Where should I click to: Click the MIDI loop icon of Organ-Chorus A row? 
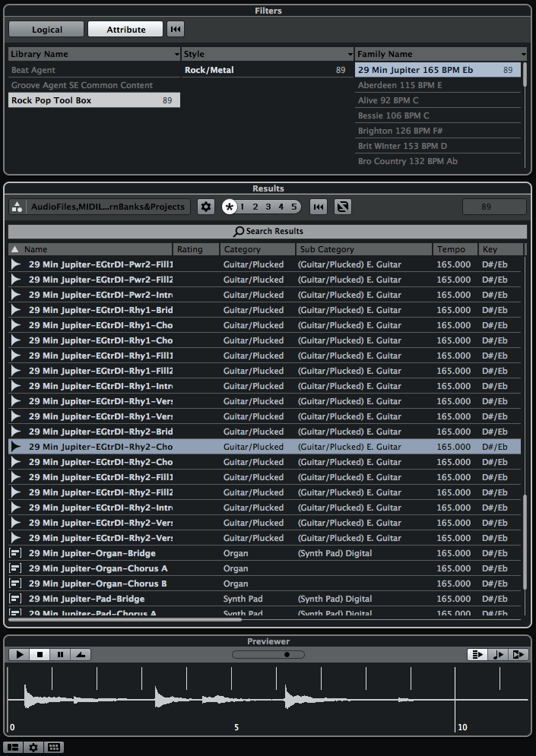tap(15, 568)
